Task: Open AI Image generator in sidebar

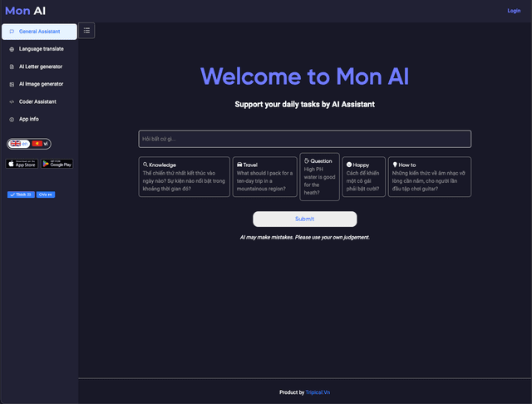Action: pyautogui.click(x=39, y=84)
